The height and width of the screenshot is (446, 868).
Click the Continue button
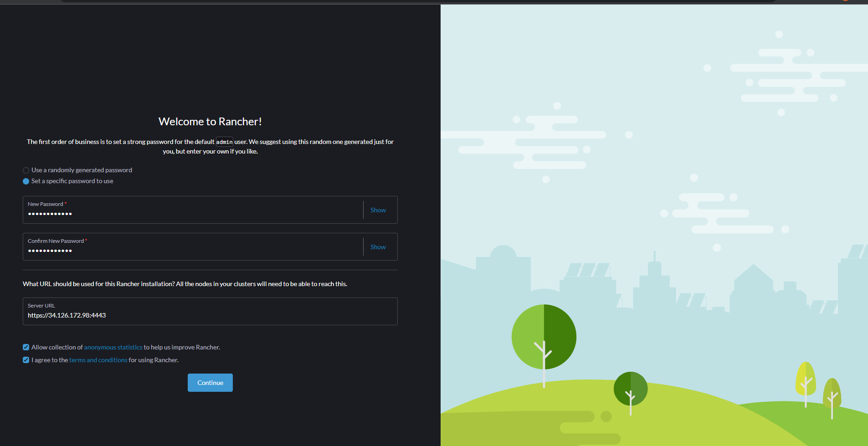coord(210,383)
